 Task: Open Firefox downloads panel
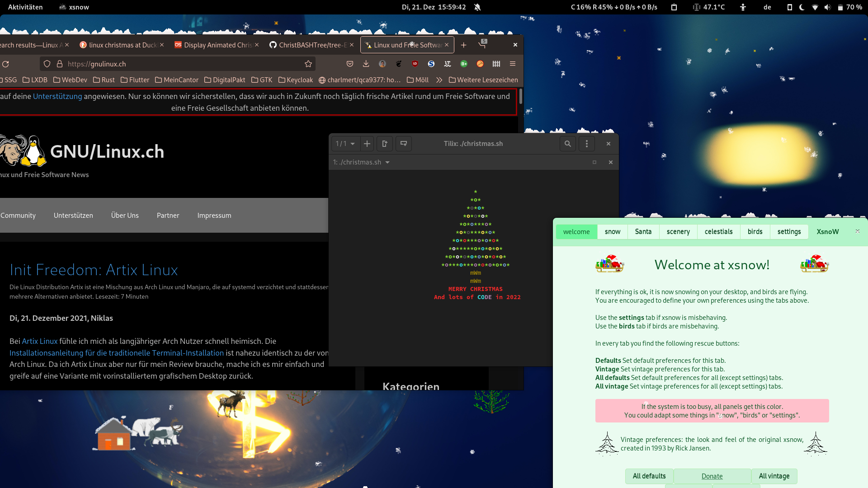click(x=366, y=64)
